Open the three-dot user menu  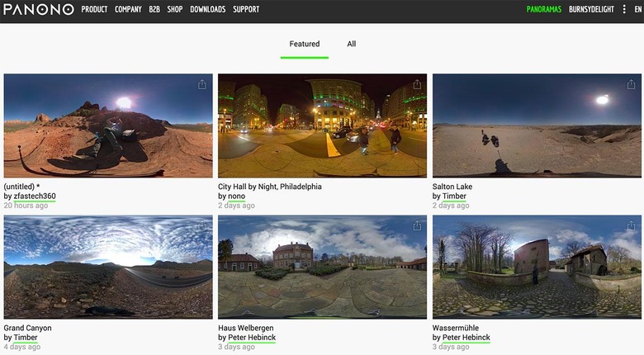pos(624,10)
